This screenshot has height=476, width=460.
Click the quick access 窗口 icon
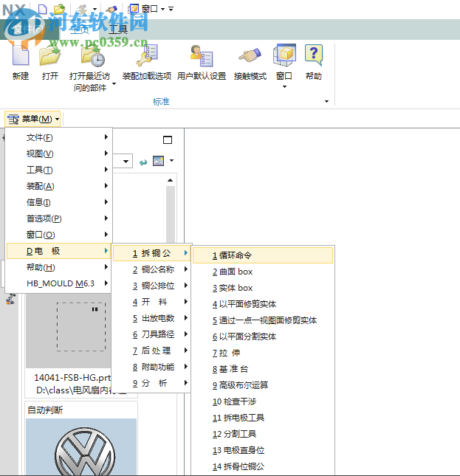[x=134, y=9]
